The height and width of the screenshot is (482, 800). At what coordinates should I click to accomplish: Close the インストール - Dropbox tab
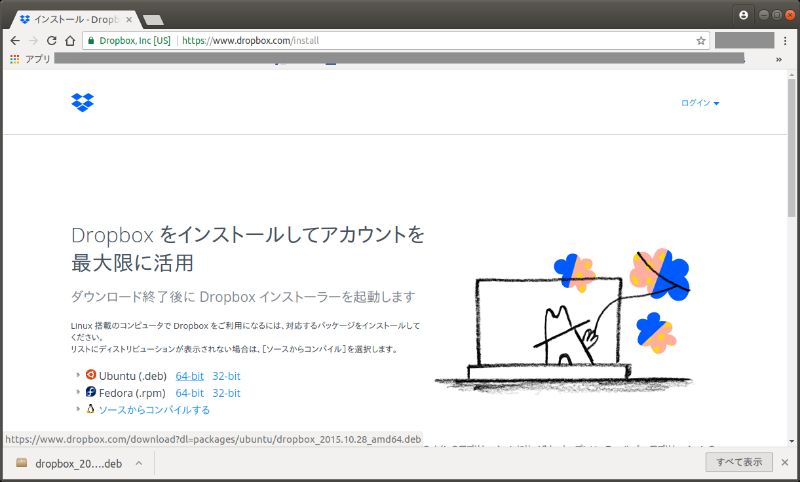coord(129,19)
